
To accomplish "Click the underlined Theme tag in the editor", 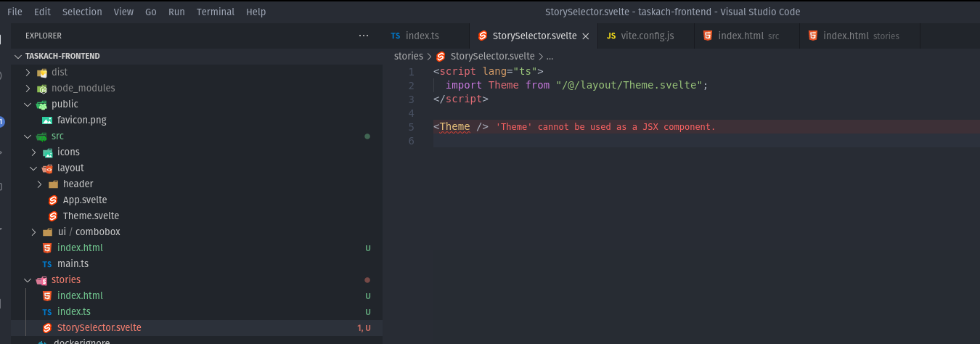I will tap(454, 126).
